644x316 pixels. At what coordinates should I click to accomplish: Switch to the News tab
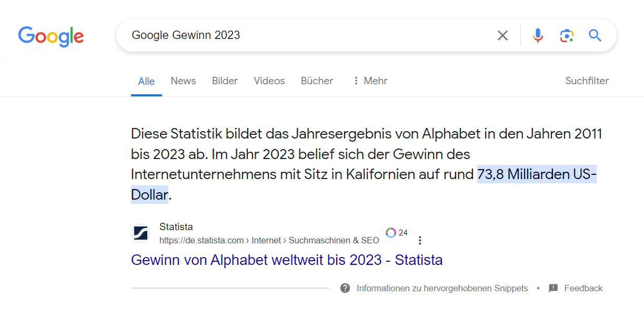[183, 81]
